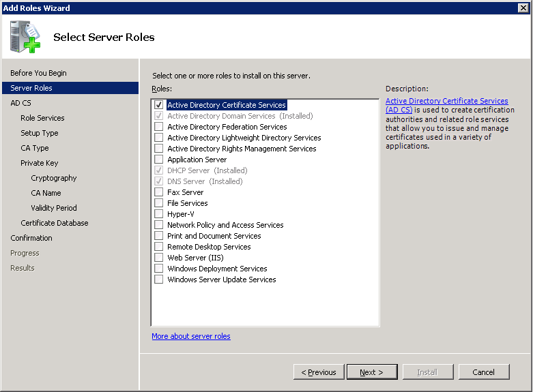
Task: Go back with the Previous button
Action: tap(318, 372)
